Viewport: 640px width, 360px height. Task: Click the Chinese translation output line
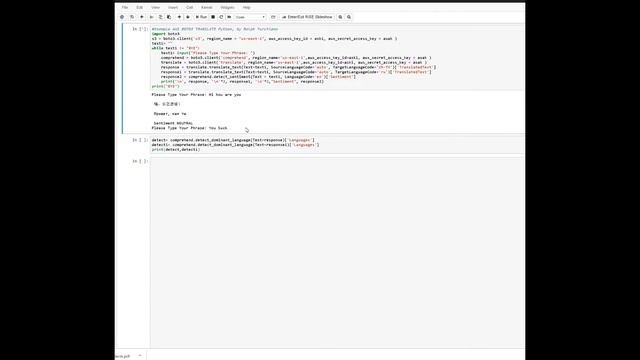(x=167, y=104)
